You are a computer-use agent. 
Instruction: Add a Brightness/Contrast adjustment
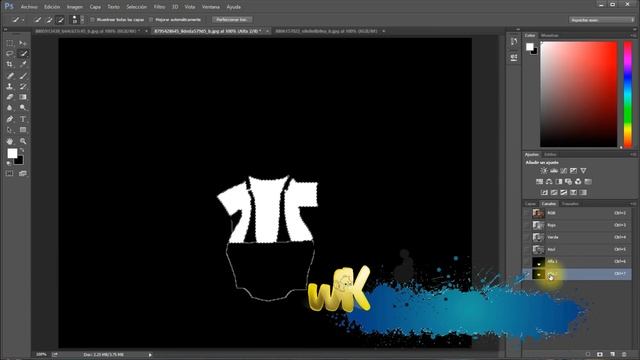(x=544, y=171)
